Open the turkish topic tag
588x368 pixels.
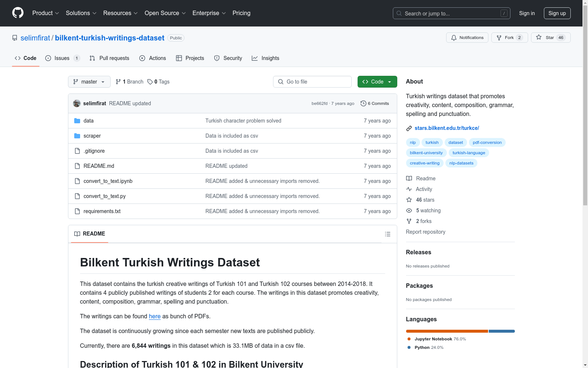tap(432, 142)
